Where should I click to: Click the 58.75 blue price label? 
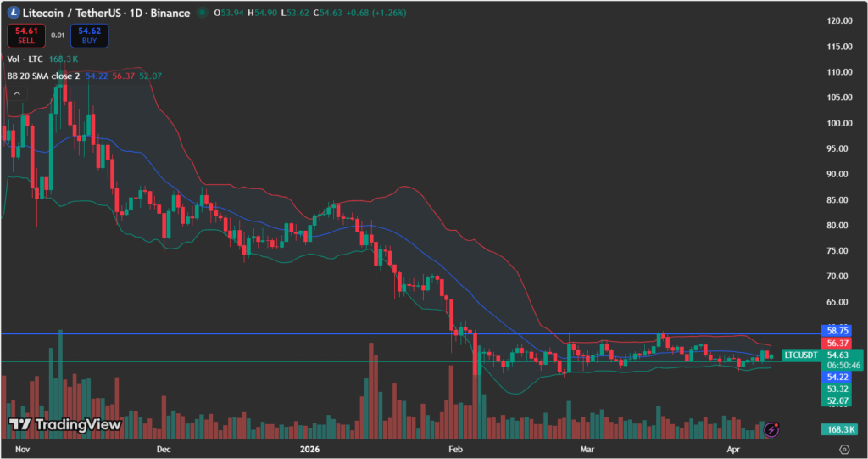pyautogui.click(x=837, y=331)
